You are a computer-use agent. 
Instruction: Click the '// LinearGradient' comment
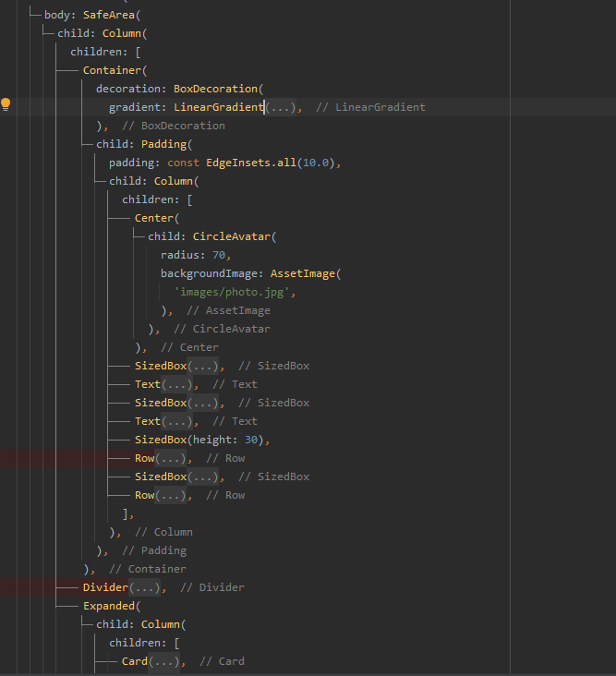click(370, 107)
